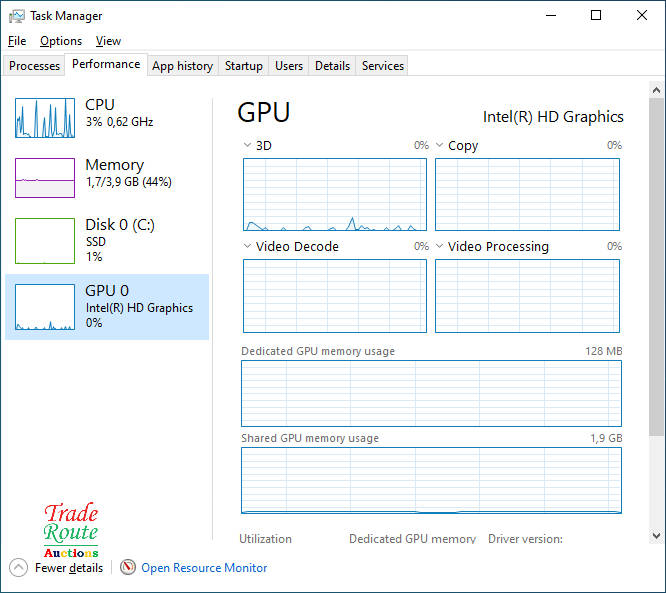Screen dimensions: 666x593
Task: Open the Video Processing engine dropdown
Action: (x=440, y=247)
